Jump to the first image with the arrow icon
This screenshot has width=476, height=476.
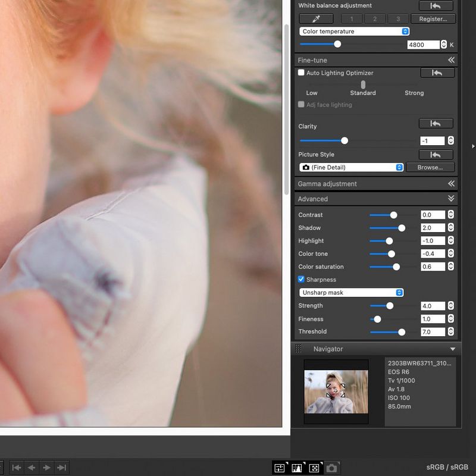[x=17, y=468]
